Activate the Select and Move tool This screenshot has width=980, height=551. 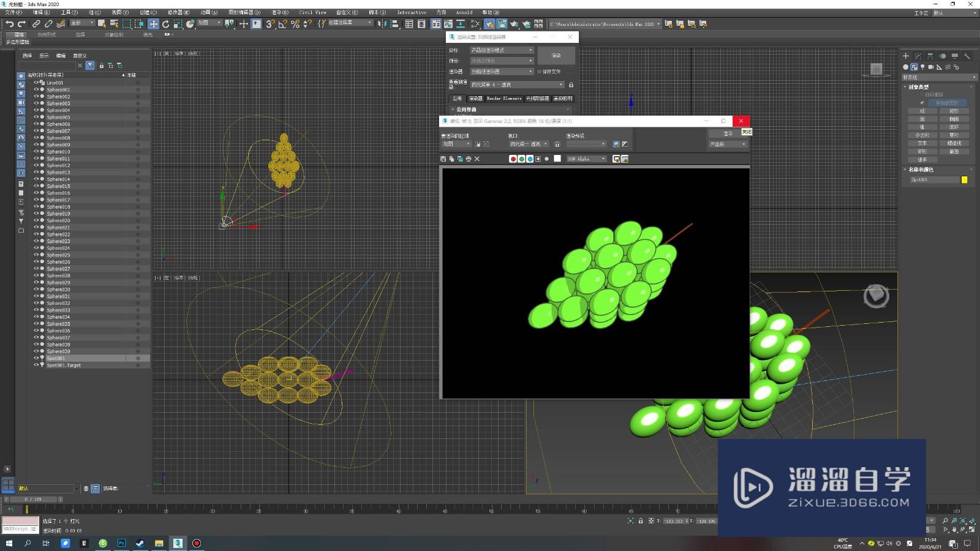click(x=153, y=24)
